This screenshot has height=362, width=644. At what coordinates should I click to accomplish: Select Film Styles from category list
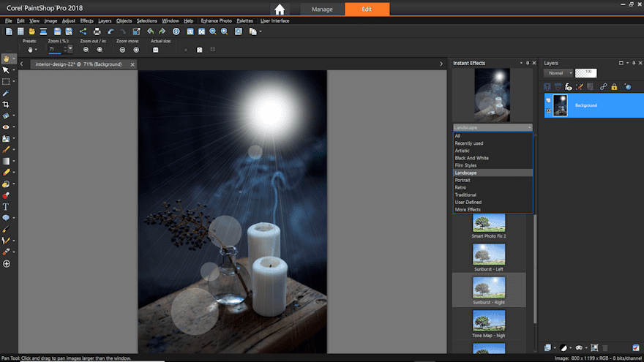tap(465, 165)
